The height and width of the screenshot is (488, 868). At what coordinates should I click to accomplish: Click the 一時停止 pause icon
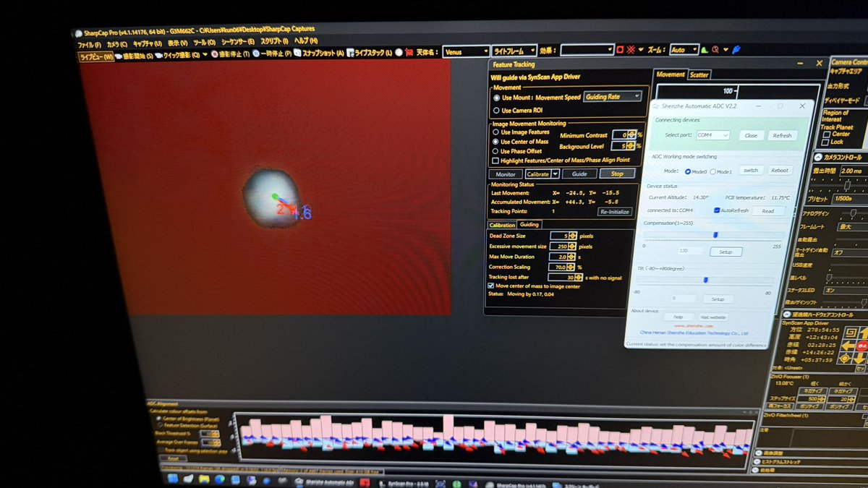click(x=257, y=53)
